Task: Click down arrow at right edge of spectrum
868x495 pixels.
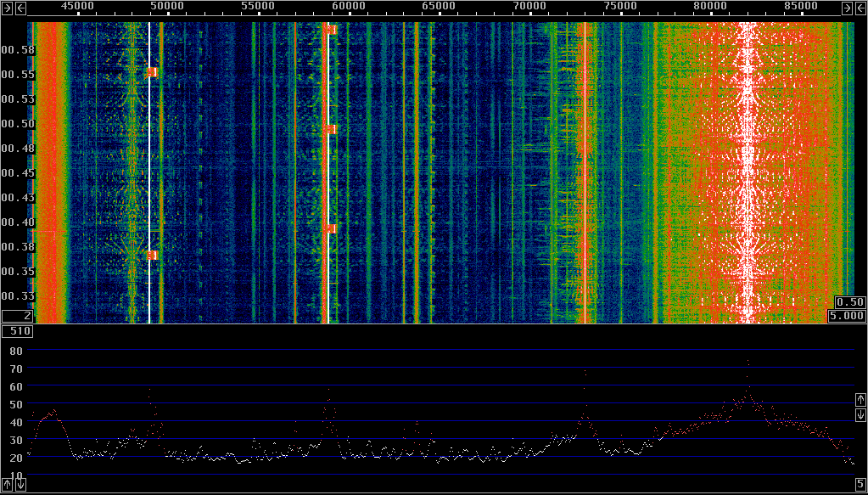Action: [860, 414]
